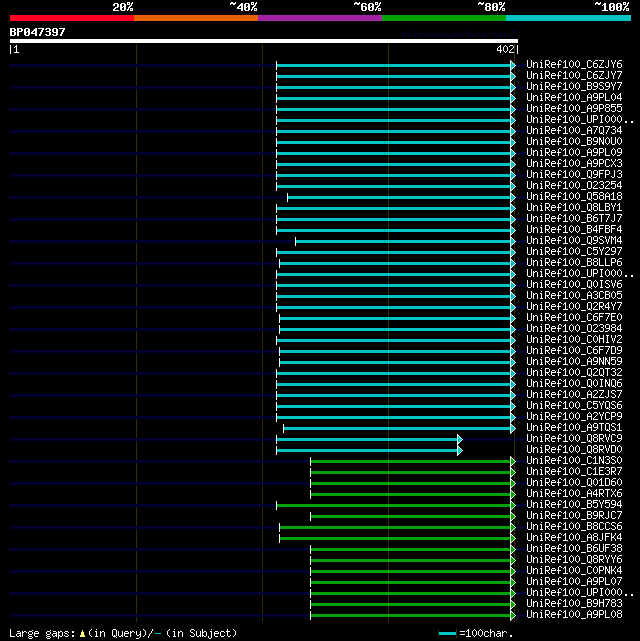The height and width of the screenshot is (641, 640).
Task: Select the UniRef100_B6UF38 label
Action: pos(574,549)
